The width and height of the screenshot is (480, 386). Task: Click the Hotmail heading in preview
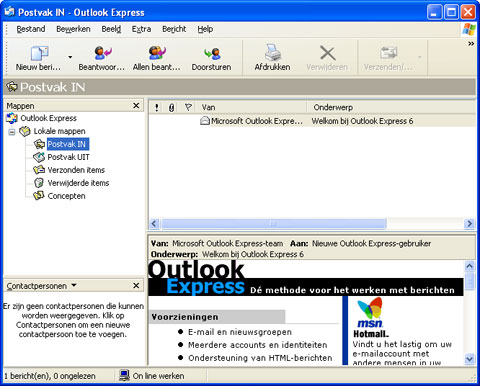pos(371,334)
